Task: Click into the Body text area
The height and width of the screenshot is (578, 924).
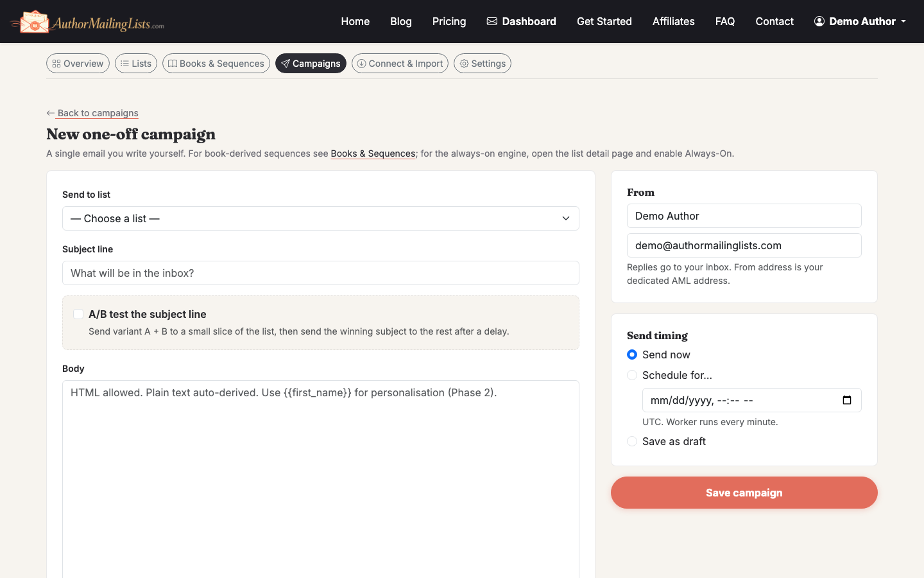Action: 321,479
